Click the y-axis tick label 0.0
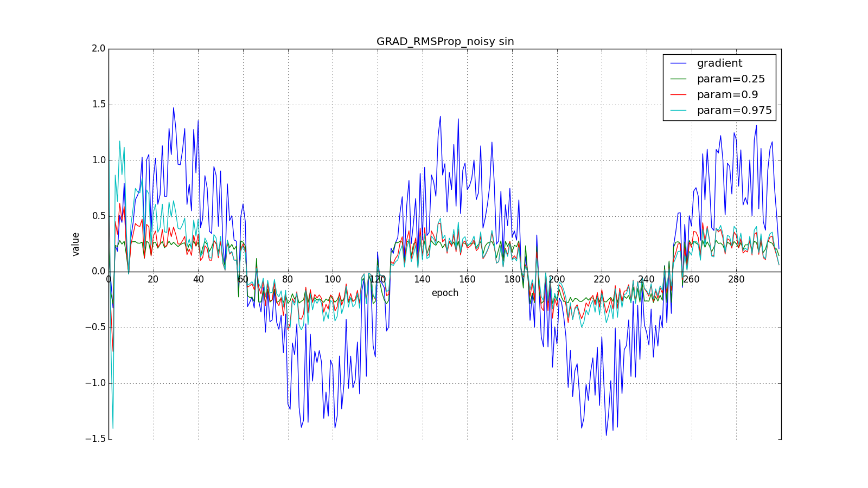This screenshot has height=488, width=868. [x=98, y=272]
